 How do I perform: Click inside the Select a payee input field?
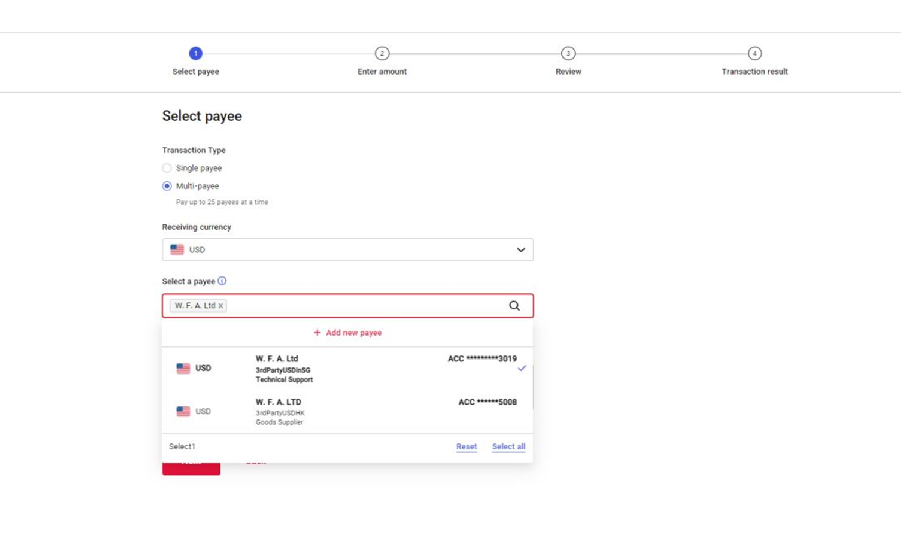pos(360,306)
